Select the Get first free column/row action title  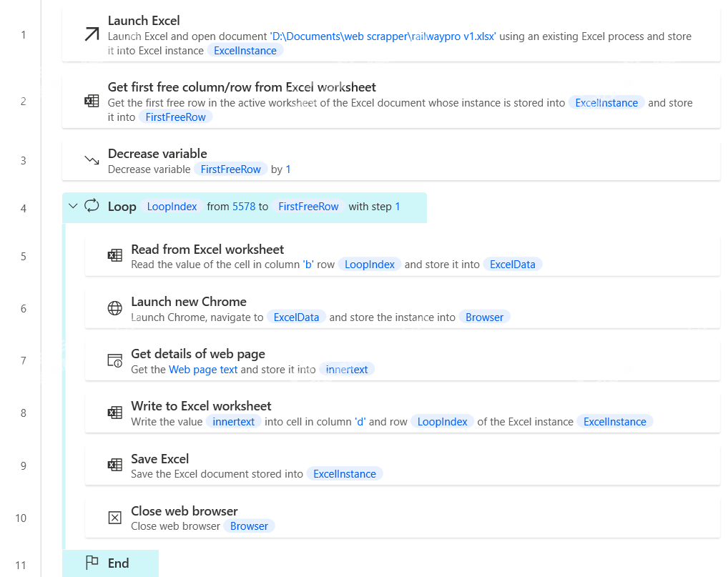242,87
